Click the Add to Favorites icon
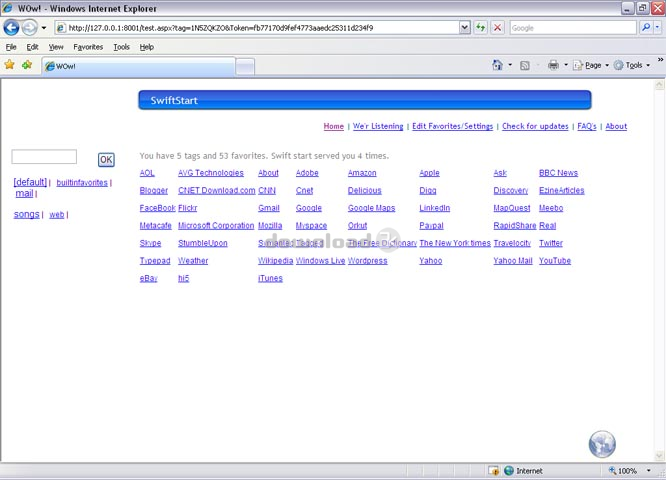 click(27, 65)
